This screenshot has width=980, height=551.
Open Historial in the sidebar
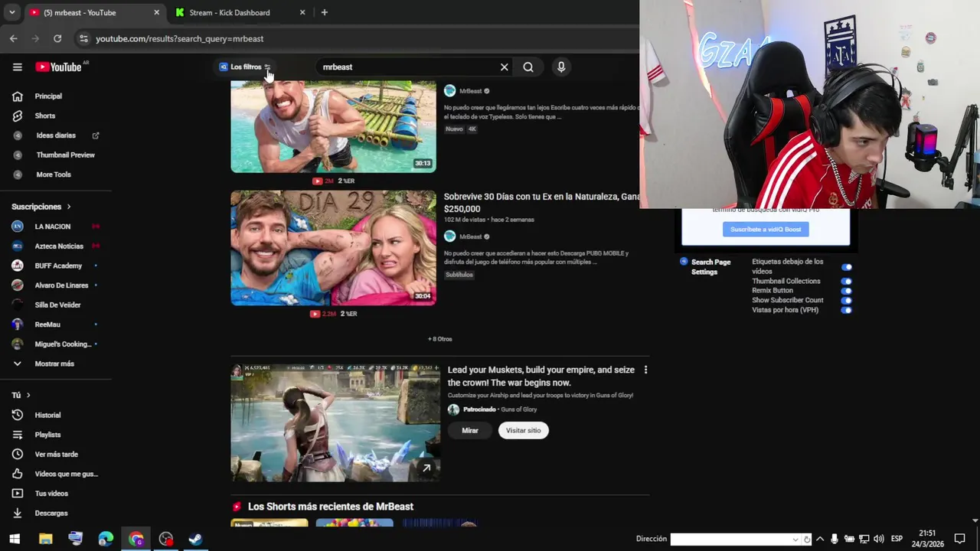(47, 415)
